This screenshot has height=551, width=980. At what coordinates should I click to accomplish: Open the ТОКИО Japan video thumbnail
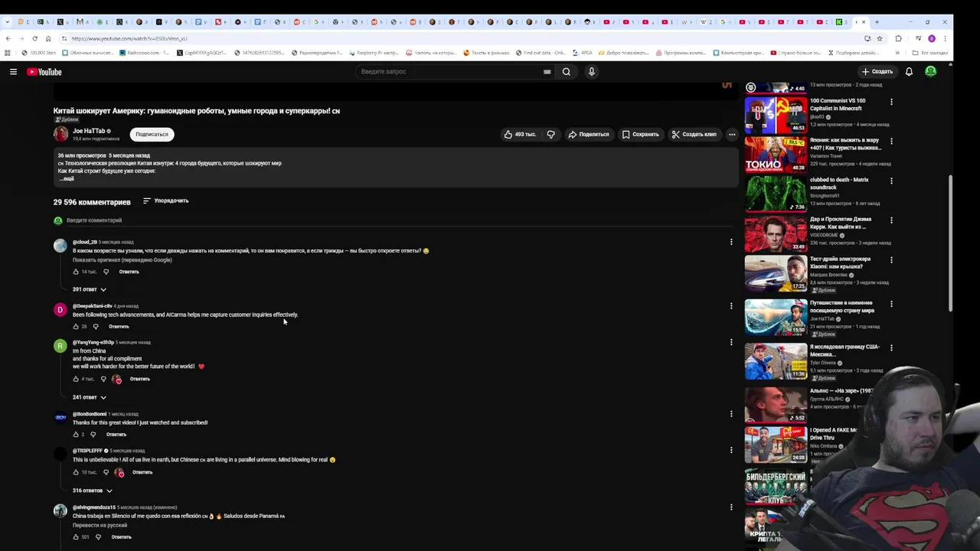[x=776, y=154]
